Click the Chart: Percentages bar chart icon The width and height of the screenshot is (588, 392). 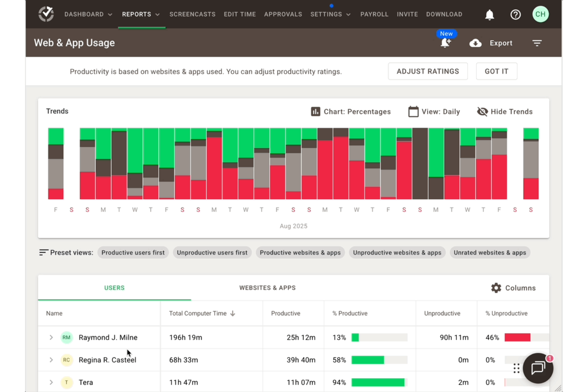tap(315, 112)
